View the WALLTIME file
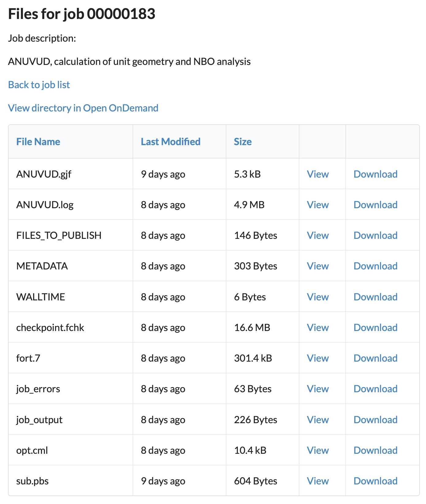Viewport: 426px width, 504px height. (x=318, y=297)
